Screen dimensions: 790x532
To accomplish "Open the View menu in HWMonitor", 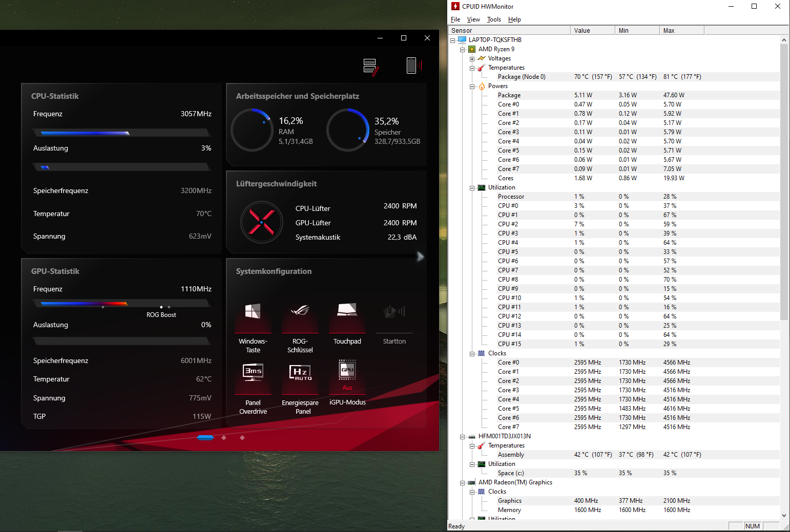I will click(473, 19).
